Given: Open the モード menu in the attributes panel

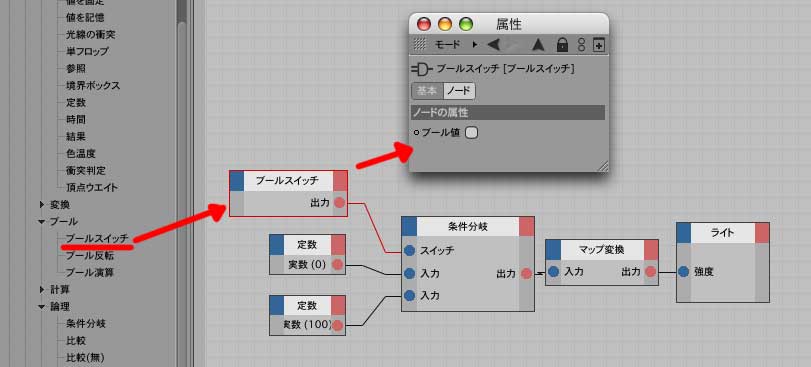Looking at the screenshot, I should click(448, 45).
